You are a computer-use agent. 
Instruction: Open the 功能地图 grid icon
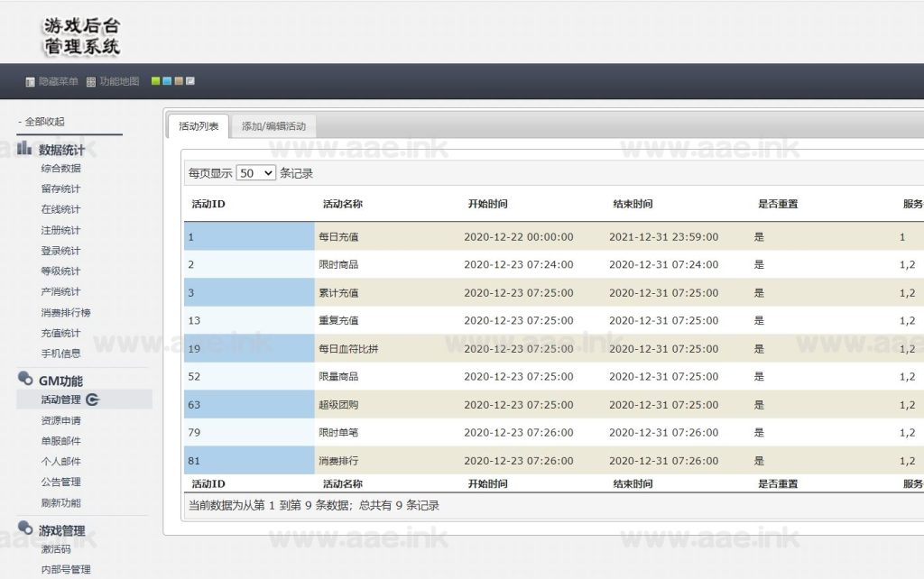91,82
